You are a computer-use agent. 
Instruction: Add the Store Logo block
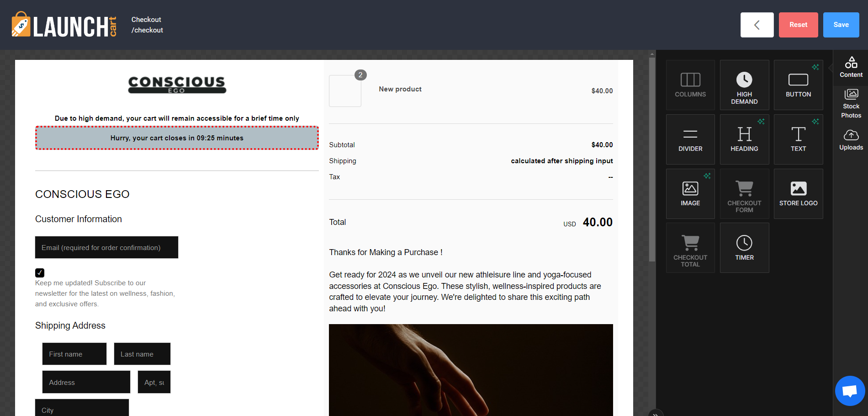[x=798, y=194]
